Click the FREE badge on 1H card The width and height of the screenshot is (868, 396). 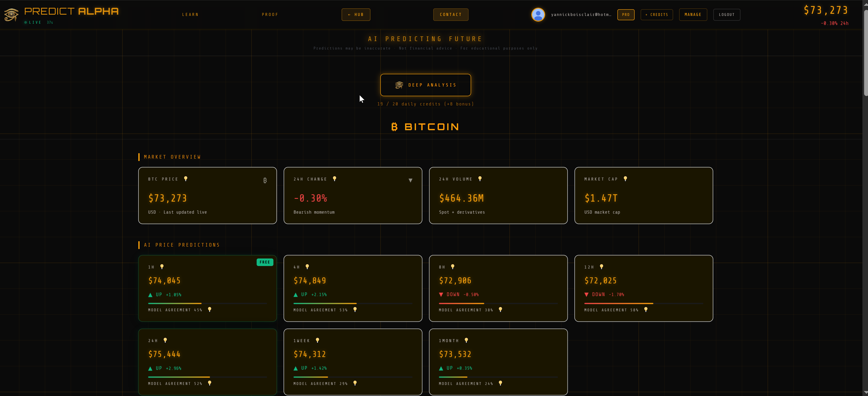[265, 262]
